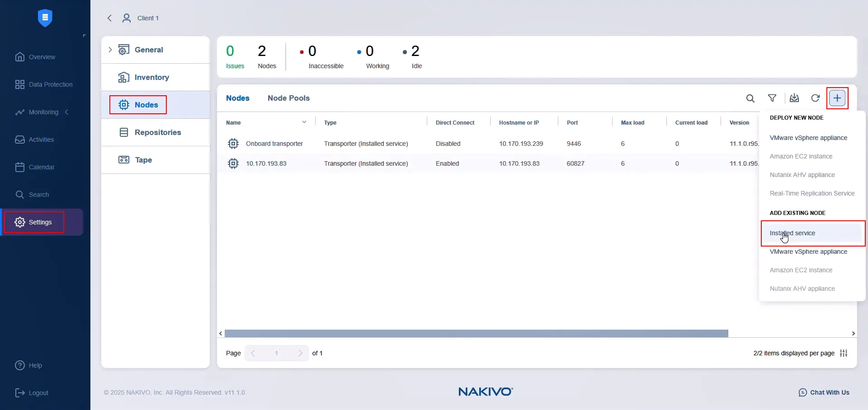Sort by the Name column dropdown arrow
The height and width of the screenshot is (410, 868).
coord(304,122)
